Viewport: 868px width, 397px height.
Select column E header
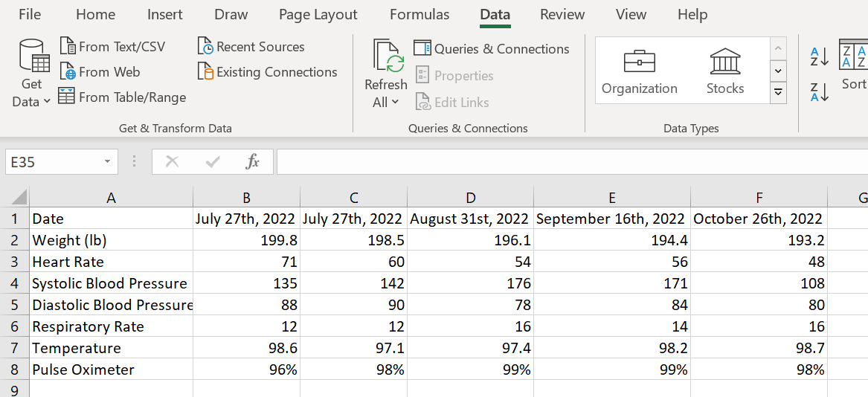[612, 198]
